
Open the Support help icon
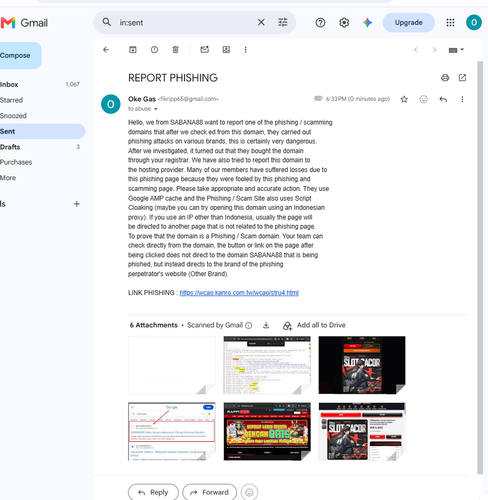pos(320,23)
